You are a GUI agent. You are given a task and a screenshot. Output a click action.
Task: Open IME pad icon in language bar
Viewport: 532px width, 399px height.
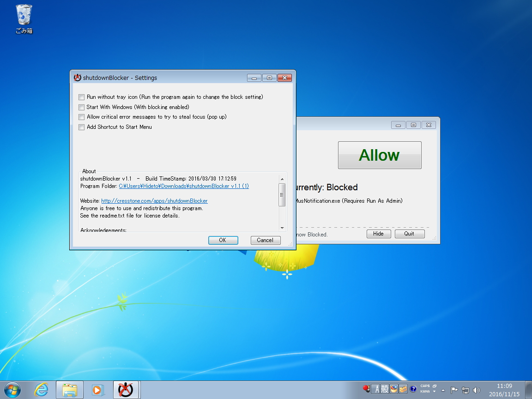click(x=393, y=389)
